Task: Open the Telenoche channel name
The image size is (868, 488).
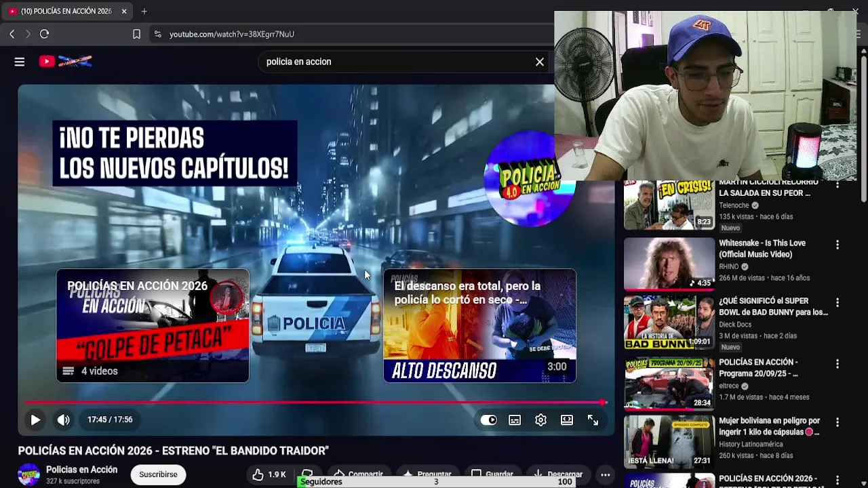Action: tap(734, 205)
